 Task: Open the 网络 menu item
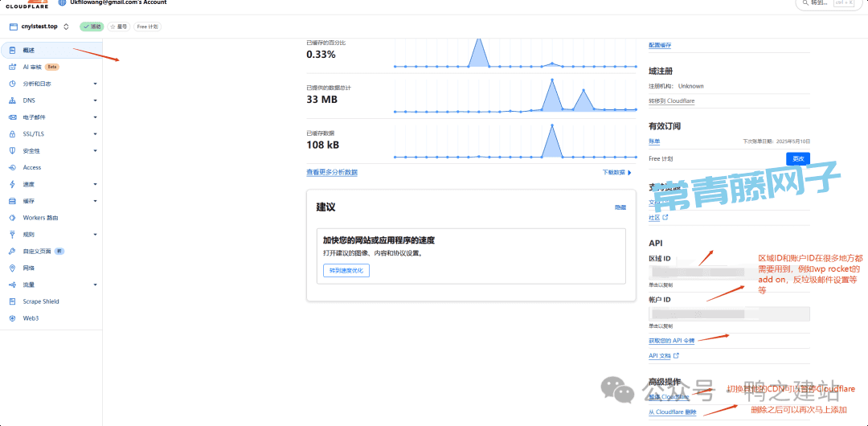(x=51, y=268)
